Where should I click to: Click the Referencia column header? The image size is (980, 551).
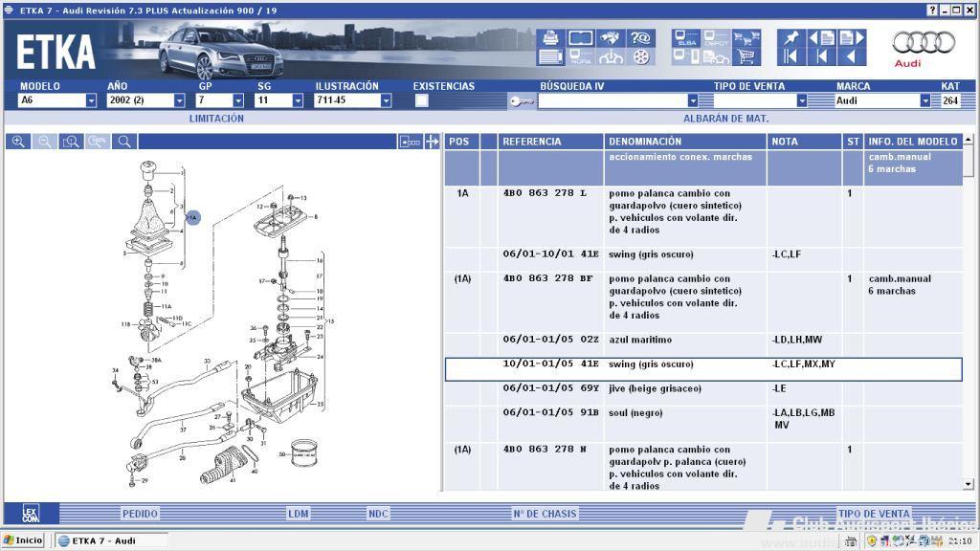coord(550,142)
